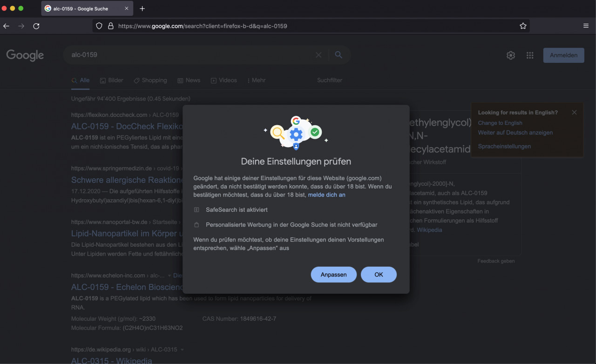
Task: Bookmark this page with star icon
Action: pyautogui.click(x=523, y=26)
